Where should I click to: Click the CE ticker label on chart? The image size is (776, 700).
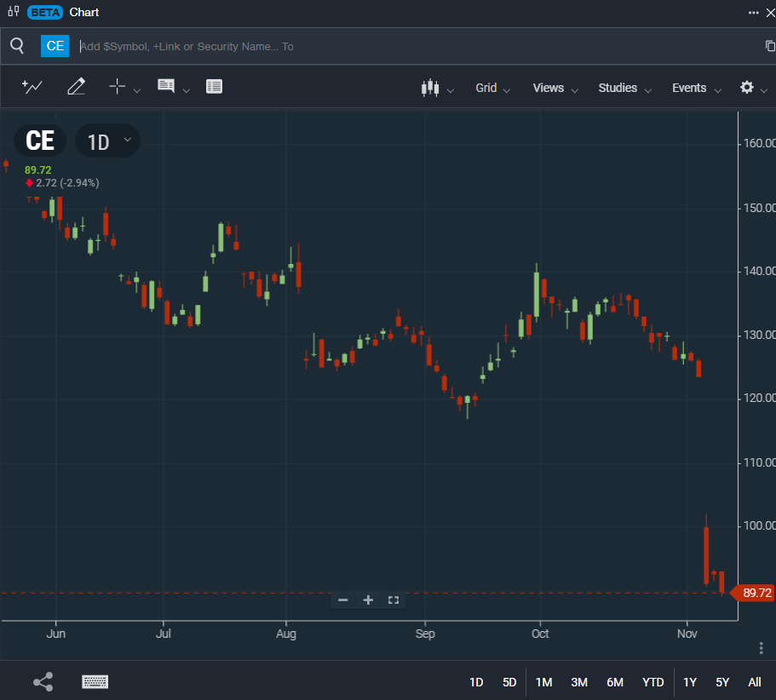[40, 141]
